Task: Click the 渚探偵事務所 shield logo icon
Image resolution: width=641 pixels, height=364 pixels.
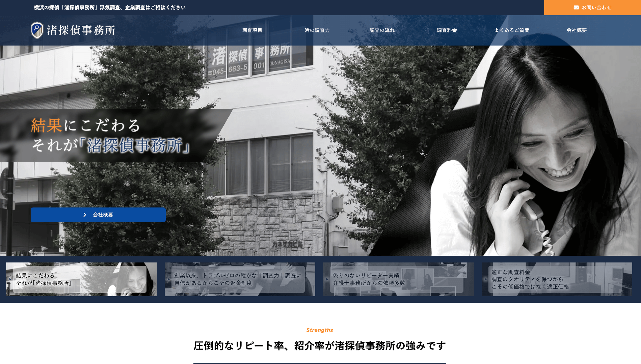Action: (37, 30)
